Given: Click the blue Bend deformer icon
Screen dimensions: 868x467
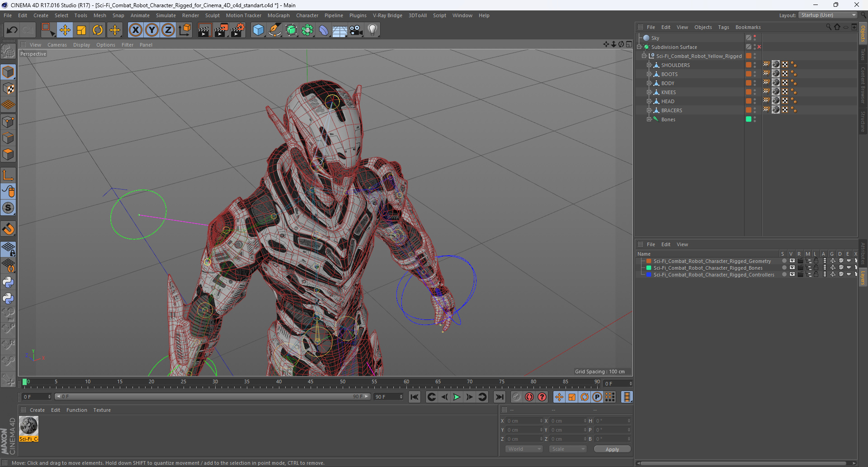Looking at the screenshot, I should tap(324, 30).
